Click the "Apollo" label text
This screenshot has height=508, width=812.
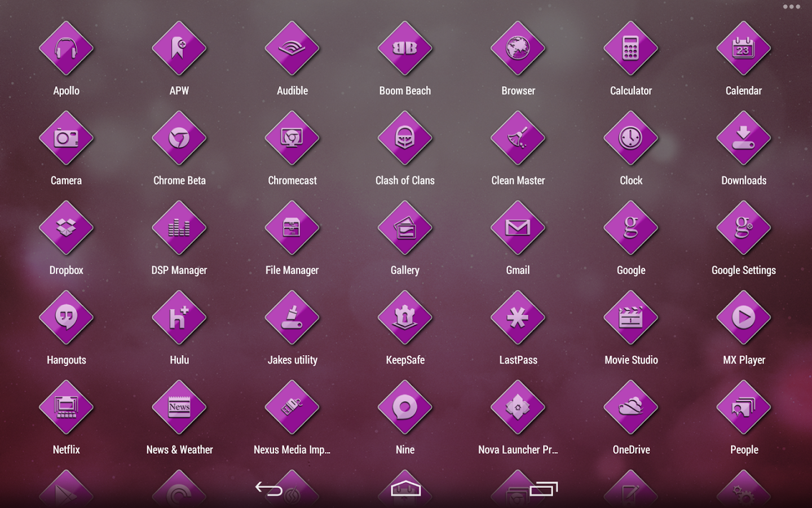(66, 91)
